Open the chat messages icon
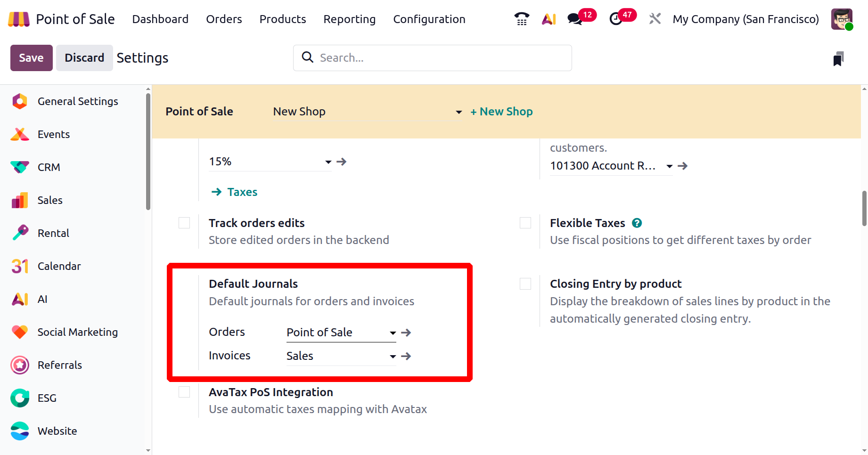The width and height of the screenshot is (868, 455). point(575,19)
